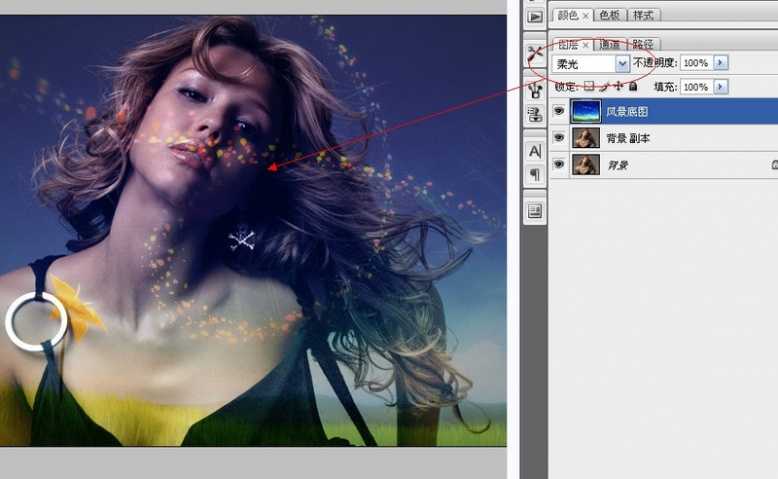
Task: Toggle lock transparent pixels icon
Action: click(x=589, y=86)
